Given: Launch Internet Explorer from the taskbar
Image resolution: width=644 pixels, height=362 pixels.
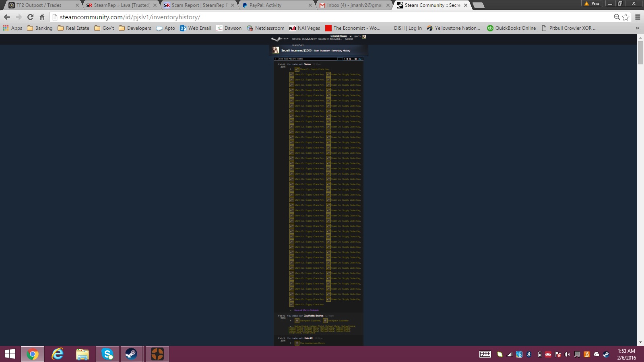Looking at the screenshot, I should click(58, 354).
